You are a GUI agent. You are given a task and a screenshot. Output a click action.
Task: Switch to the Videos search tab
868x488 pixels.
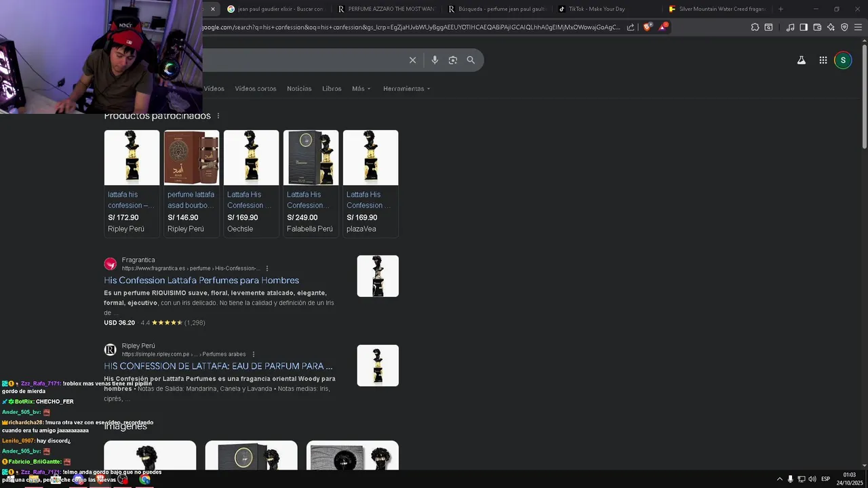(x=214, y=89)
